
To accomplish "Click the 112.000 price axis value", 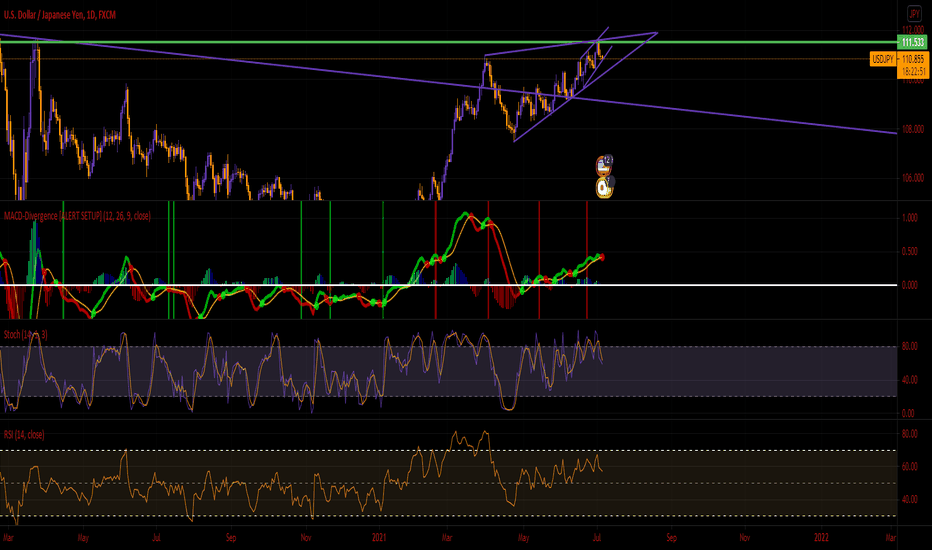I will (912, 30).
